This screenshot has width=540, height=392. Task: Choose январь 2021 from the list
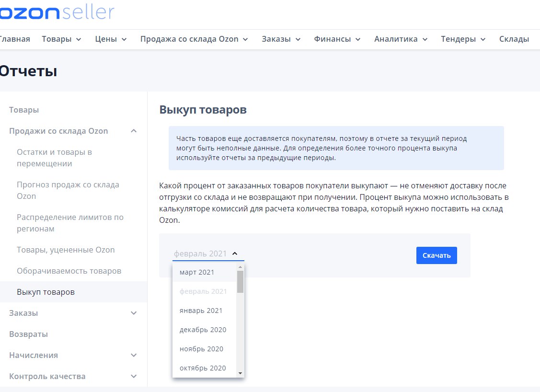click(204, 311)
